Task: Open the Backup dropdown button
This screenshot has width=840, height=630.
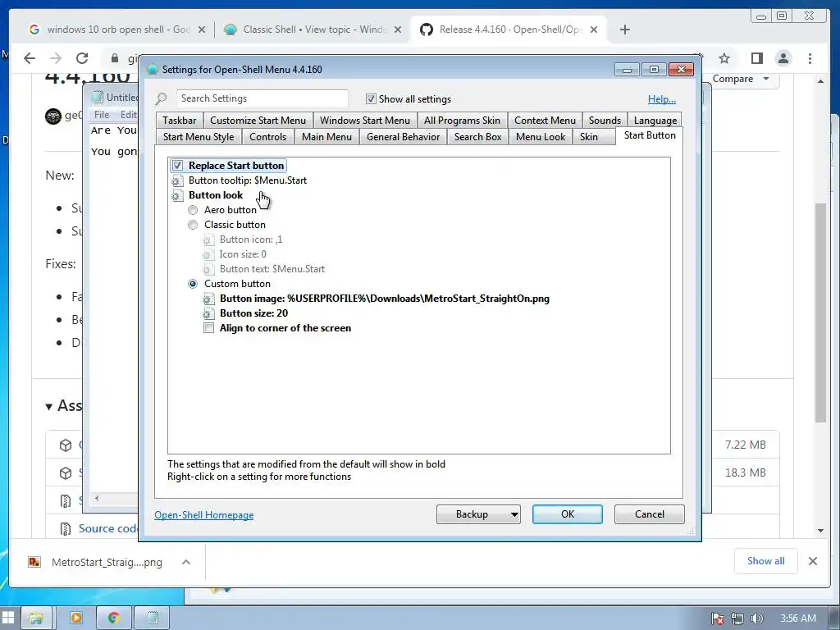Action: pyautogui.click(x=478, y=514)
